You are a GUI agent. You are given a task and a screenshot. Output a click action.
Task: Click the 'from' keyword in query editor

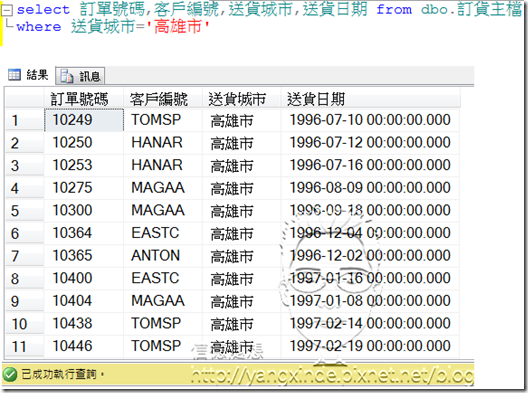tap(394, 9)
